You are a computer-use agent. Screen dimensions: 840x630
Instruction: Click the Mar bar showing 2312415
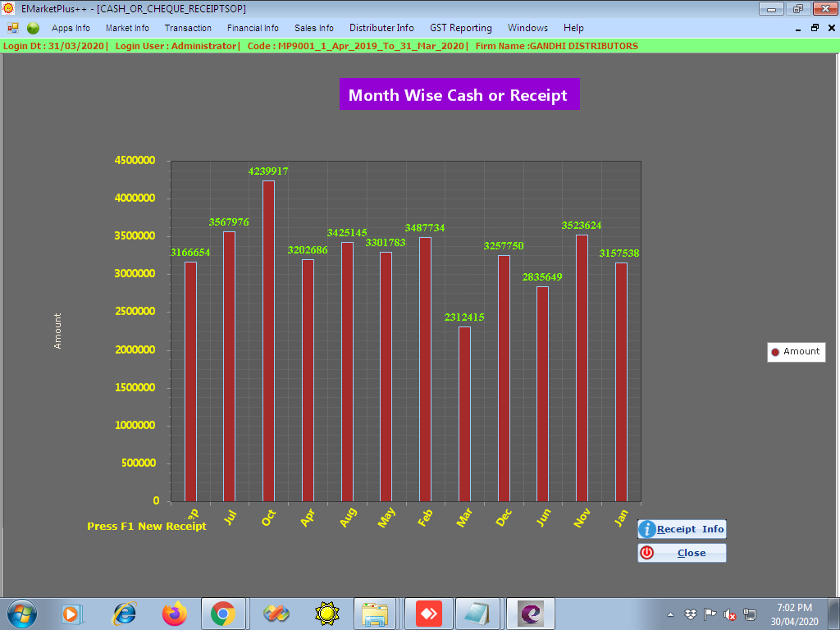[x=464, y=413]
